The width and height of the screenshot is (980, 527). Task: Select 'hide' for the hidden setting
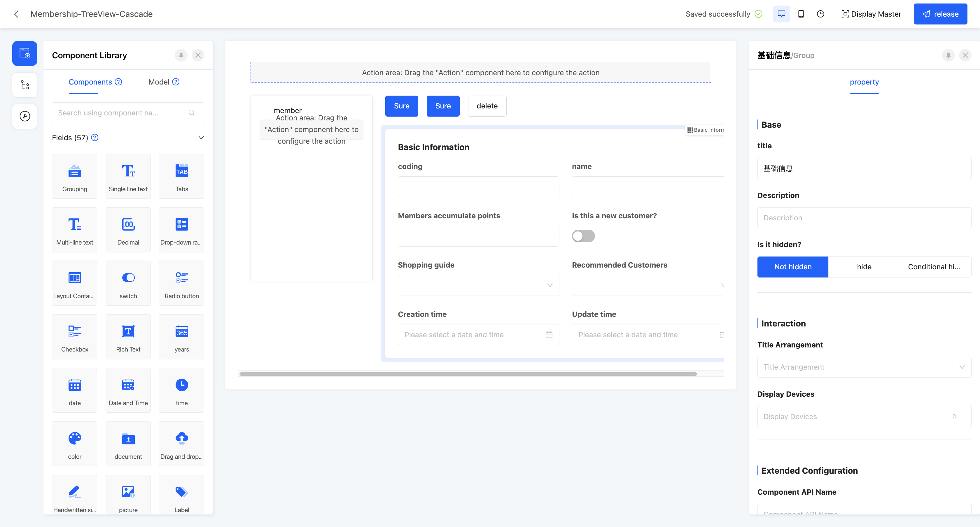(864, 266)
